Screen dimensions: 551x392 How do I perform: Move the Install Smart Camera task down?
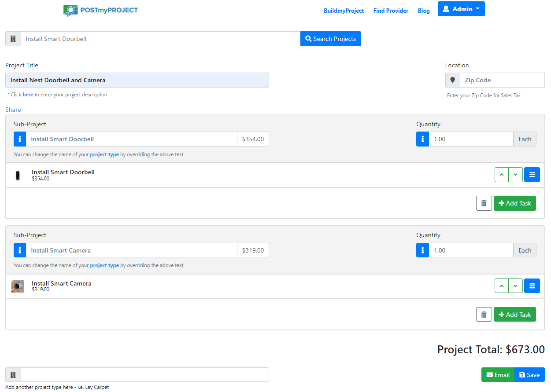coord(515,286)
